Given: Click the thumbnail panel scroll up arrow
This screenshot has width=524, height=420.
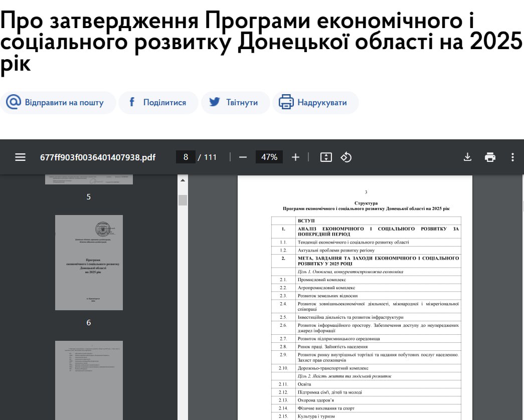Looking at the screenshot, I should click(x=183, y=180).
